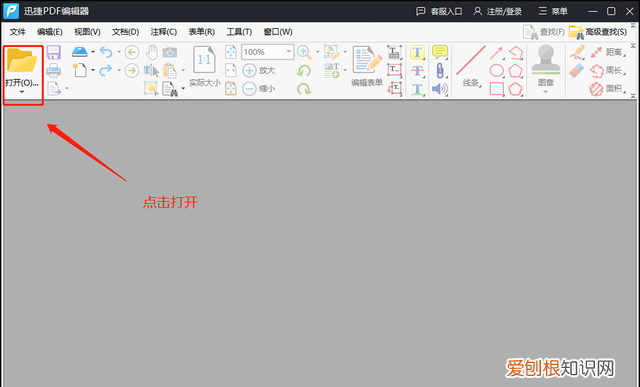640x387 pixels.
Task: Select the red rectangle shape tool
Action: coord(496,89)
